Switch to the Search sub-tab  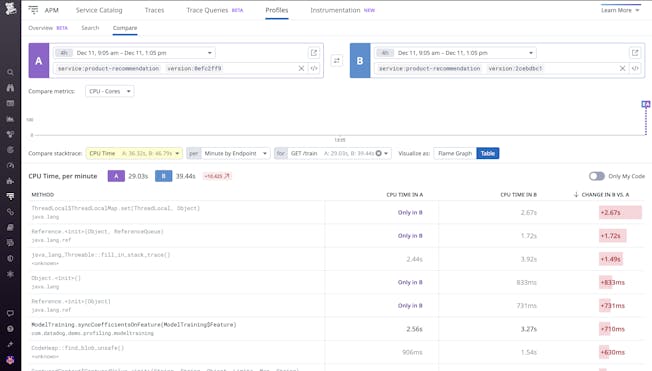click(90, 28)
